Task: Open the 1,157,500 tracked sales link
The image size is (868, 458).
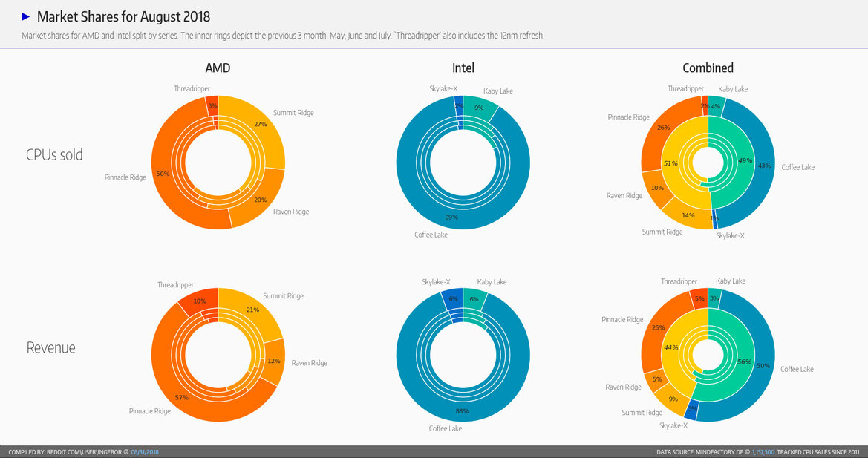Action: pos(763,453)
